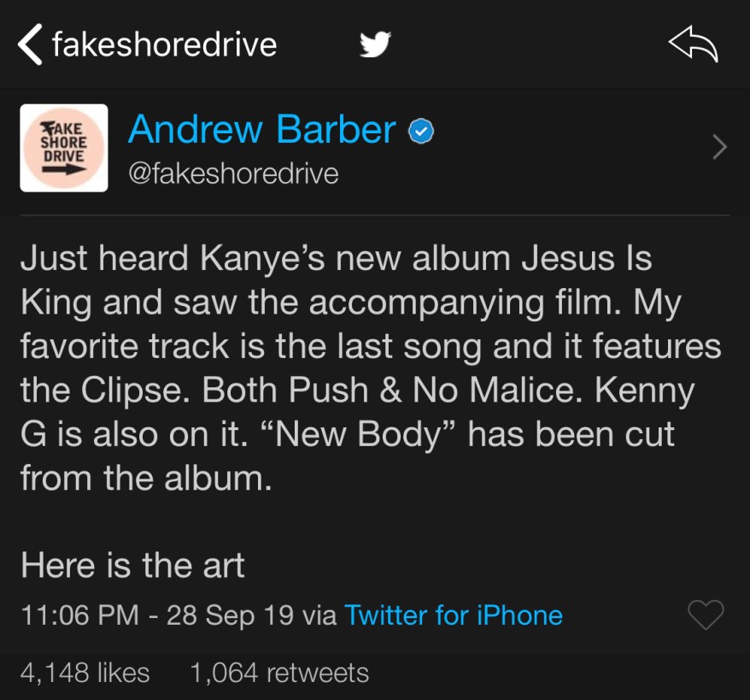Open the Fake Shore Drive profile picture
The height and width of the screenshot is (700, 750).
click(64, 148)
